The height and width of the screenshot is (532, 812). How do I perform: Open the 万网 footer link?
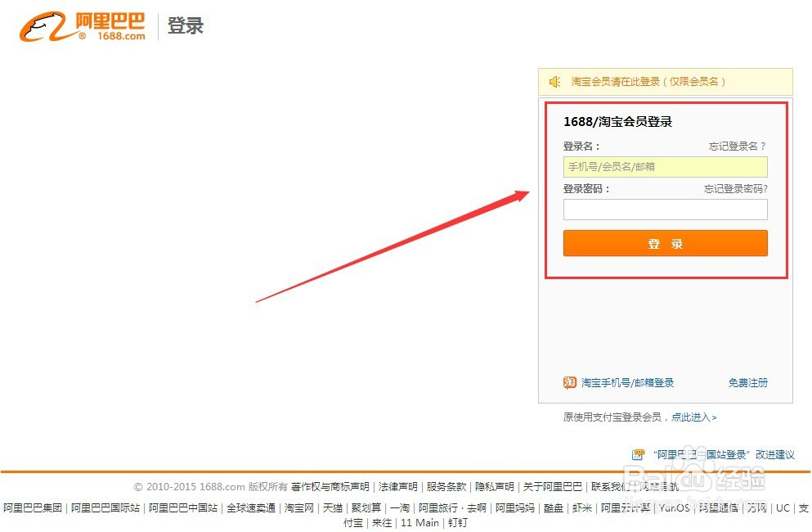click(756, 507)
